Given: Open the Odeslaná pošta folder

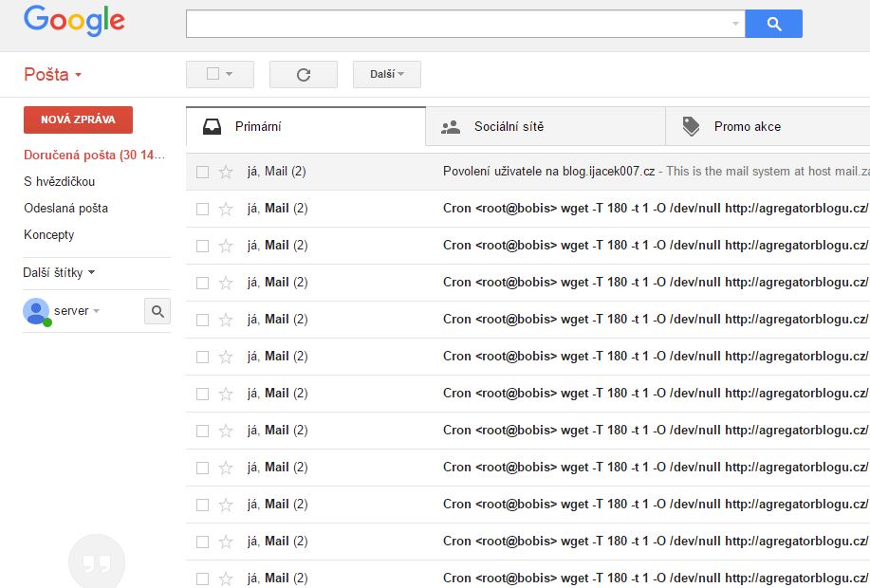Looking at the screenshot, I should [65, 208].
